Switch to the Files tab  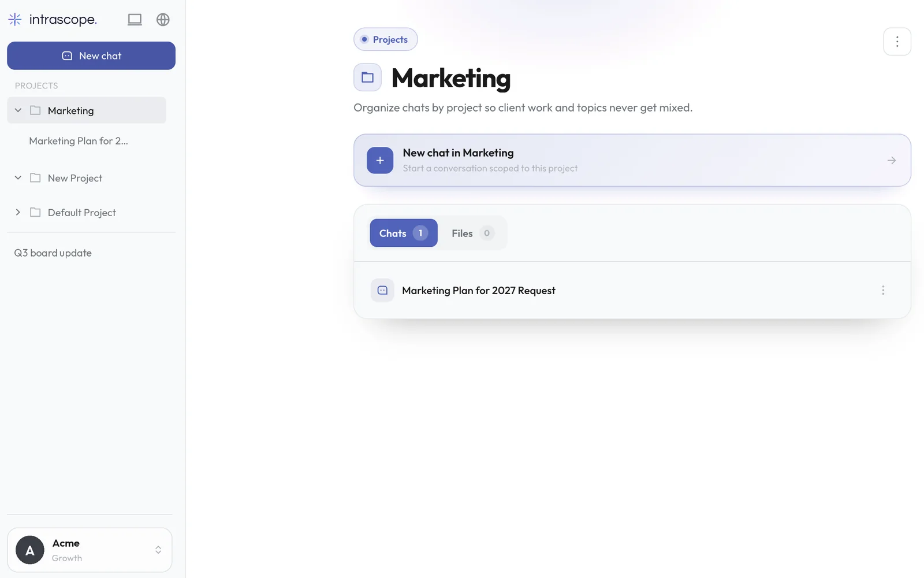[x=472, y=233]
